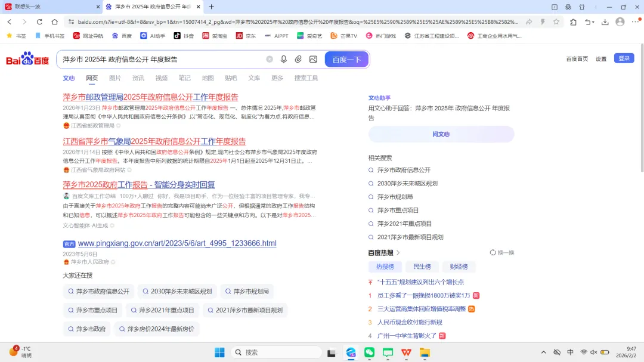
Task: Click the browser address bar URL
Action: coord(298,22)
